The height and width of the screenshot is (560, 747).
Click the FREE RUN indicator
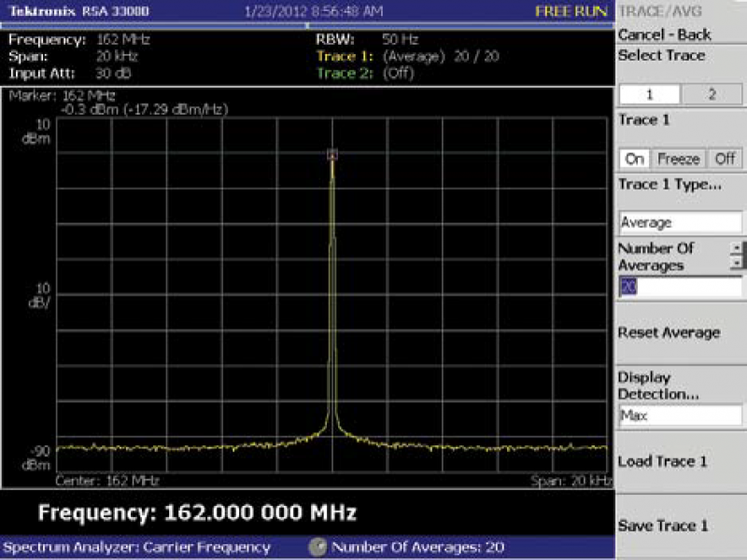pos(571,11)
